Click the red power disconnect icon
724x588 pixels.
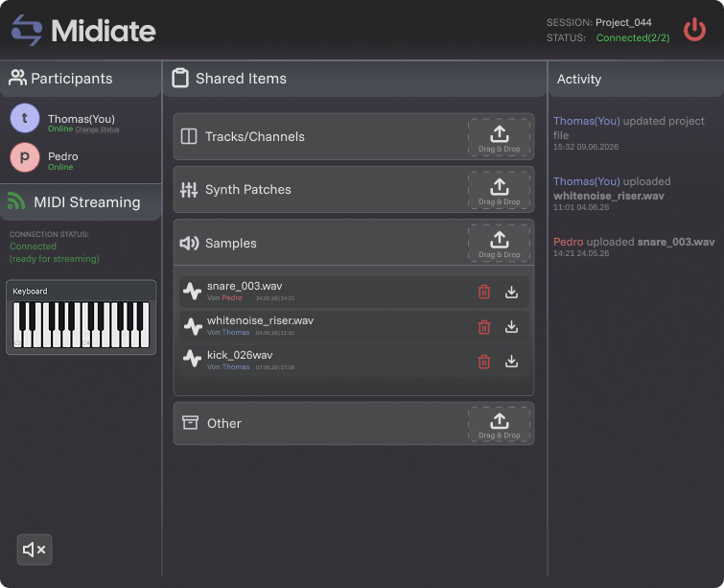[x=694, y=30]
